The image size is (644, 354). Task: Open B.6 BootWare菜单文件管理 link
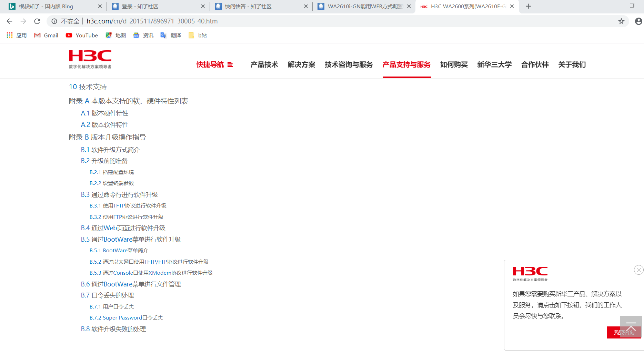(x=131, y=284)
